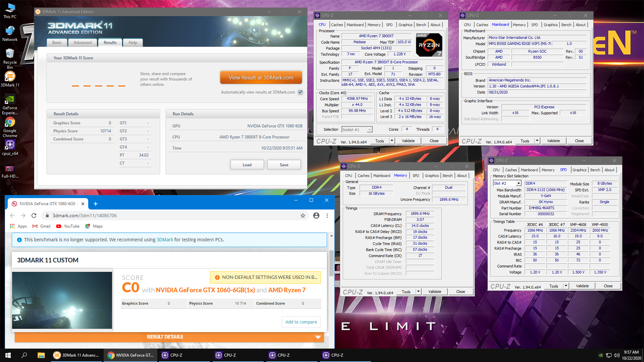Click Add to compare button

(301, 322)
